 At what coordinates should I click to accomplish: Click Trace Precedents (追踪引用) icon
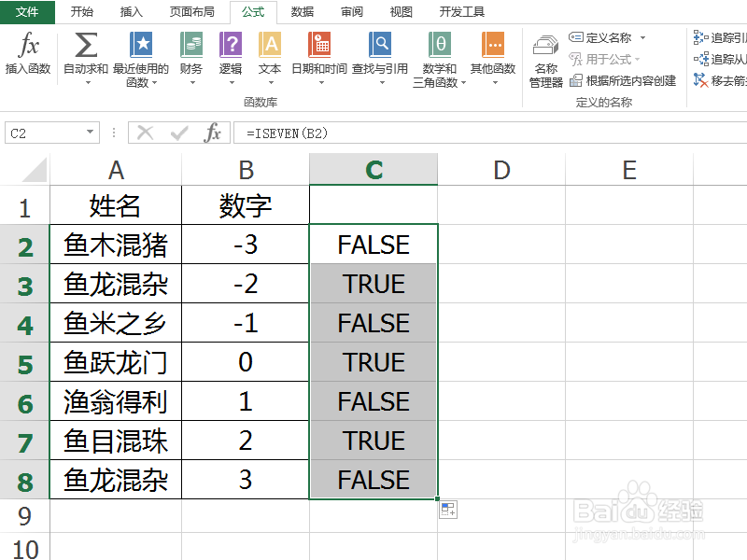point(701,37)
